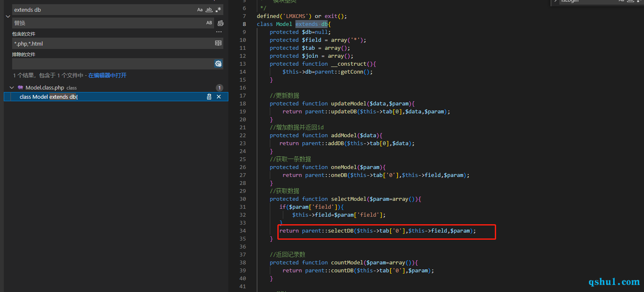Image resolution: width=644 pixels, height=292 pixels.
Task: Click the countModel function declaration
Action: click(x=344, y=263)
